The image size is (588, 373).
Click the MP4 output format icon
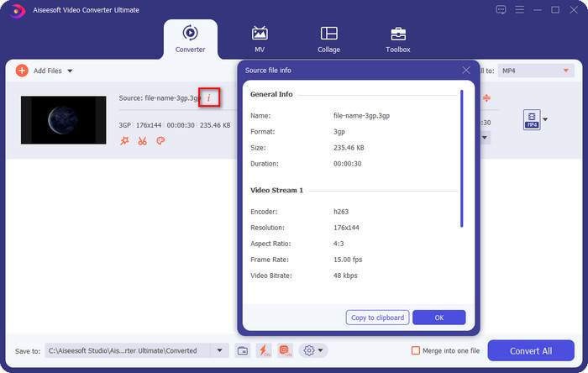(x=532, y=119)
